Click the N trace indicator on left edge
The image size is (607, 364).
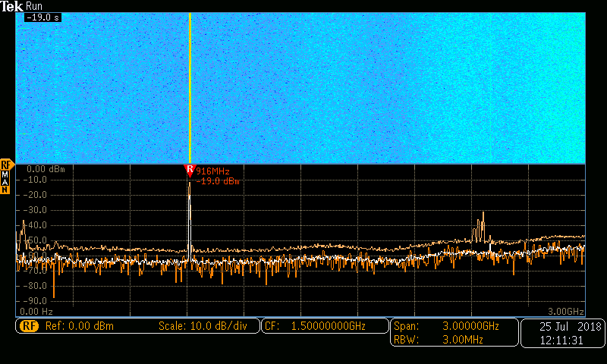pos(5,190)
